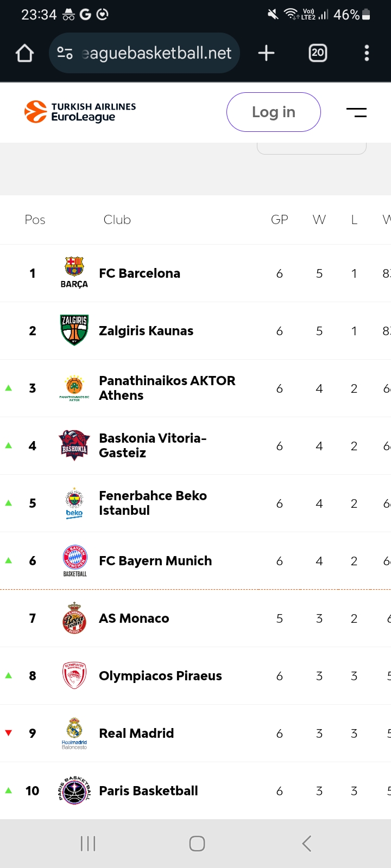Click the Turkish Airlines EuroLeague logo

80,112
